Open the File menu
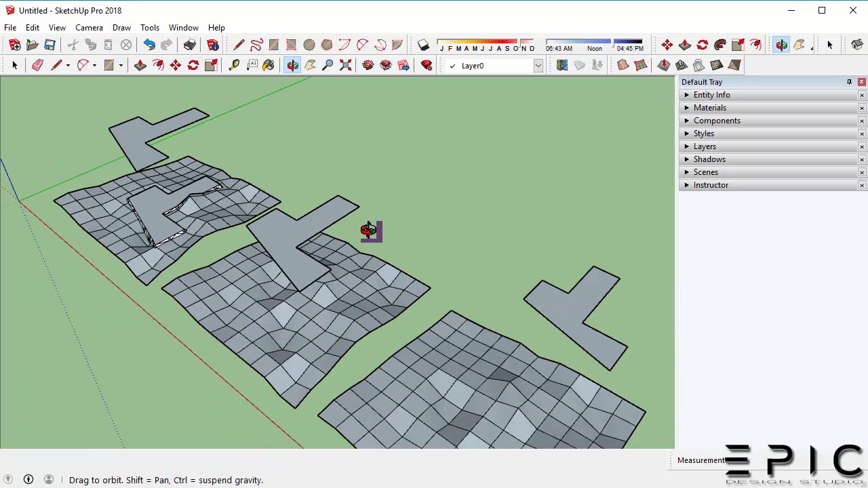Viewport: 868px width, 488px height. coord(10,28)
